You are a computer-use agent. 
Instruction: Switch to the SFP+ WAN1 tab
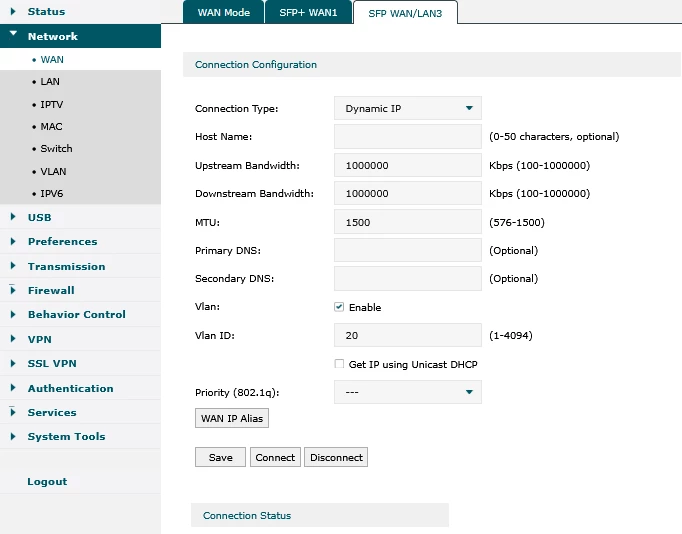click(308, 12)
